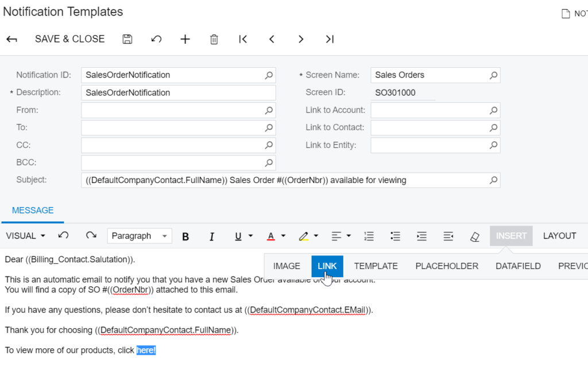Add a new notification template
588x381 pixels.
pyautogui.click(x=185, y=39)
